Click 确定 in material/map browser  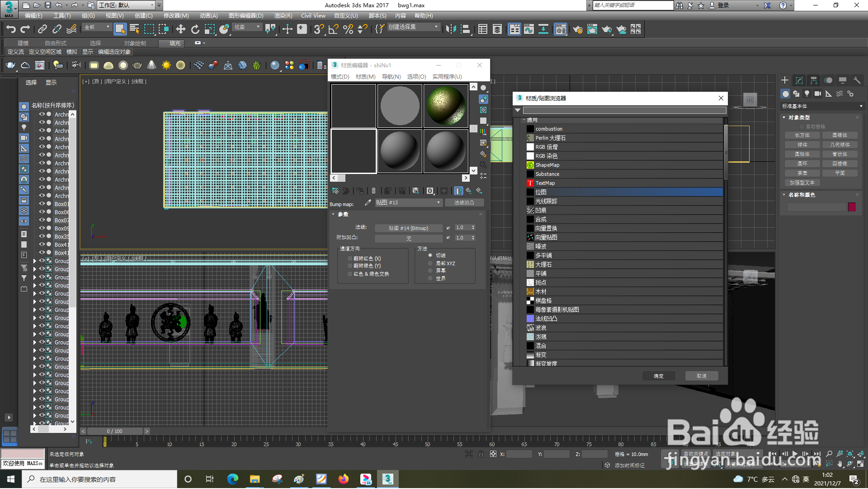click(659, 376)
